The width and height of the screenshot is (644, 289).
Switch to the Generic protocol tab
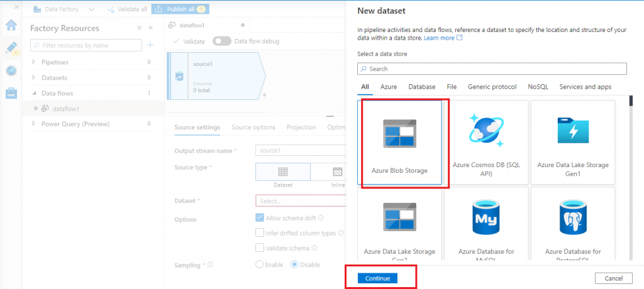492,87
